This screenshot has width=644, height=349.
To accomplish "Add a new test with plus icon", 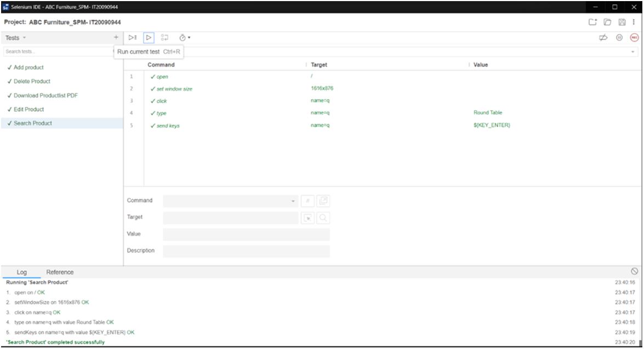I will [x=116, y=37].
